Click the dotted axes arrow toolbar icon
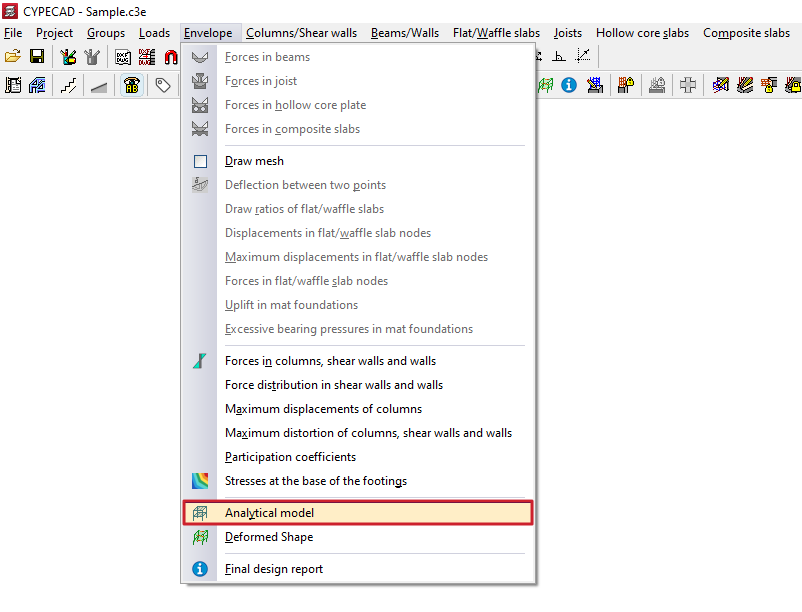The image size is (802, 612). click(583, 56)
